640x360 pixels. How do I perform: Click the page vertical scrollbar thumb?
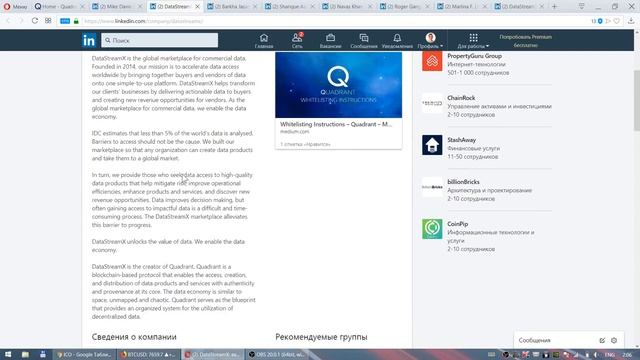coord(636,100)
